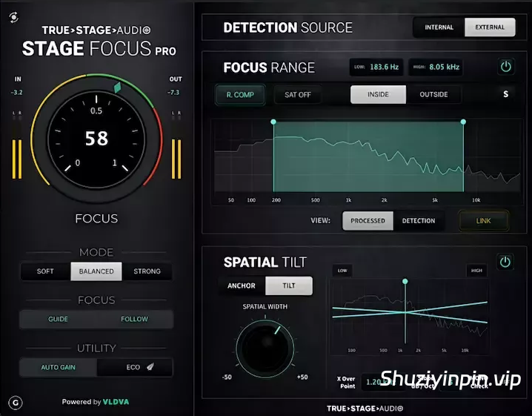This screenshot has height=416, width=532.
Task: Click the X Over Point 1.20 kHz field
Action: click(383, 382)
